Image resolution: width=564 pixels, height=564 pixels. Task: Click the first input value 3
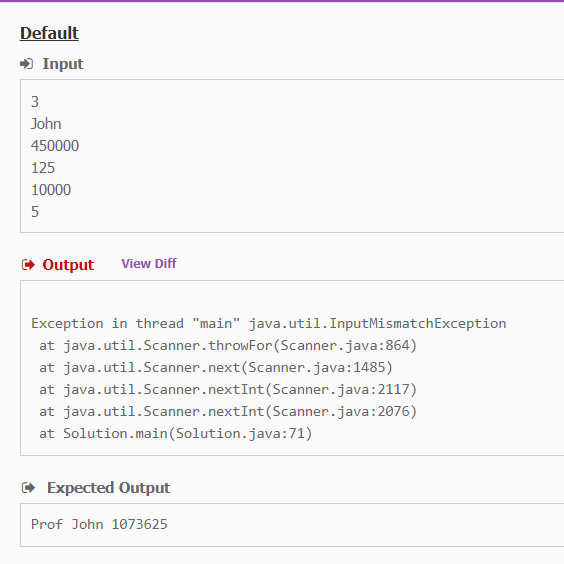point(35,102)
